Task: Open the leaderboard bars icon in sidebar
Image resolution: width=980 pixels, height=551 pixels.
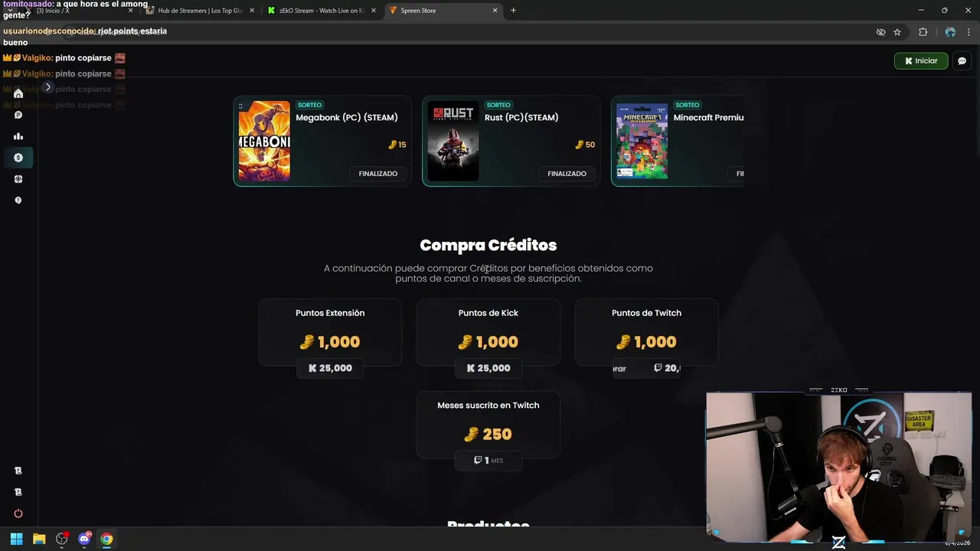Action: [x=18, y=136]
